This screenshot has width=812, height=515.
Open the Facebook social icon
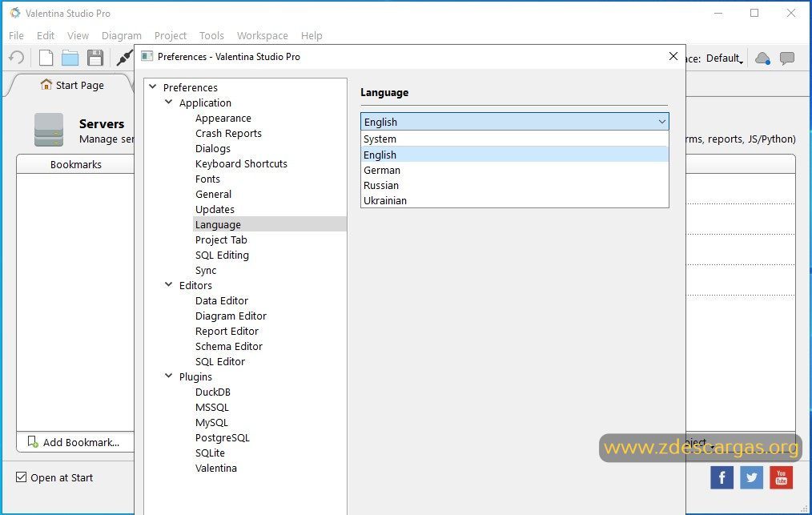722,477
